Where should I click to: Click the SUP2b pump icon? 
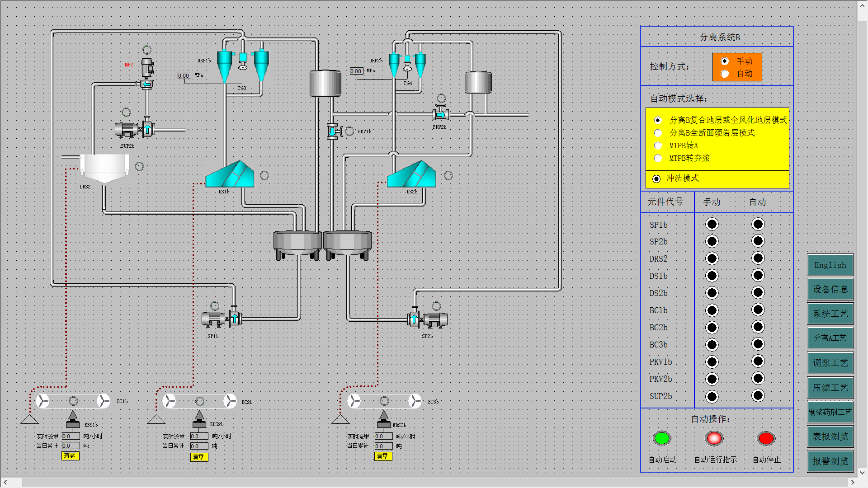click(134, 130)
